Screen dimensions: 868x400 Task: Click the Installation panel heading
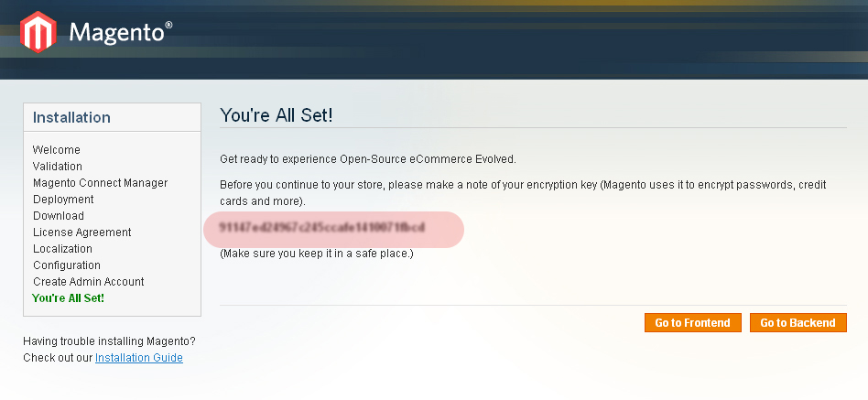(x=71, y=117)
